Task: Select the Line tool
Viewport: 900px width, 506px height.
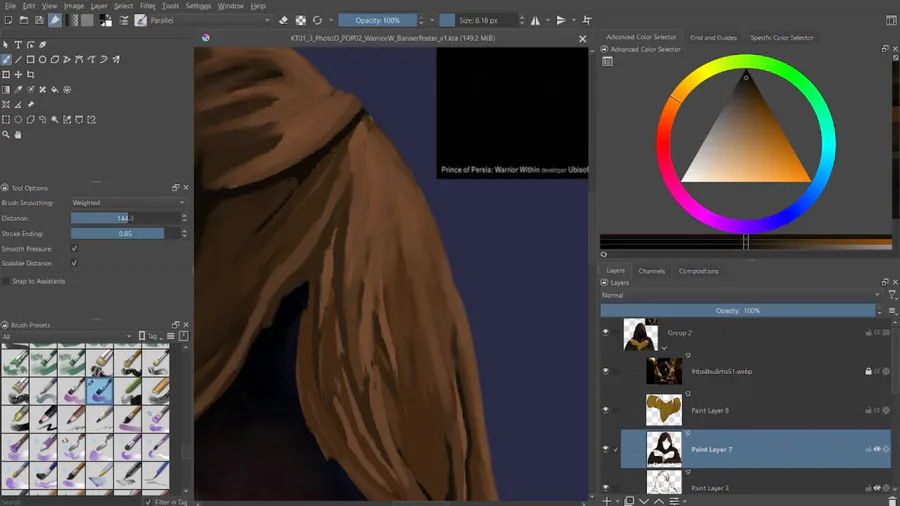Action: [18, 60]
